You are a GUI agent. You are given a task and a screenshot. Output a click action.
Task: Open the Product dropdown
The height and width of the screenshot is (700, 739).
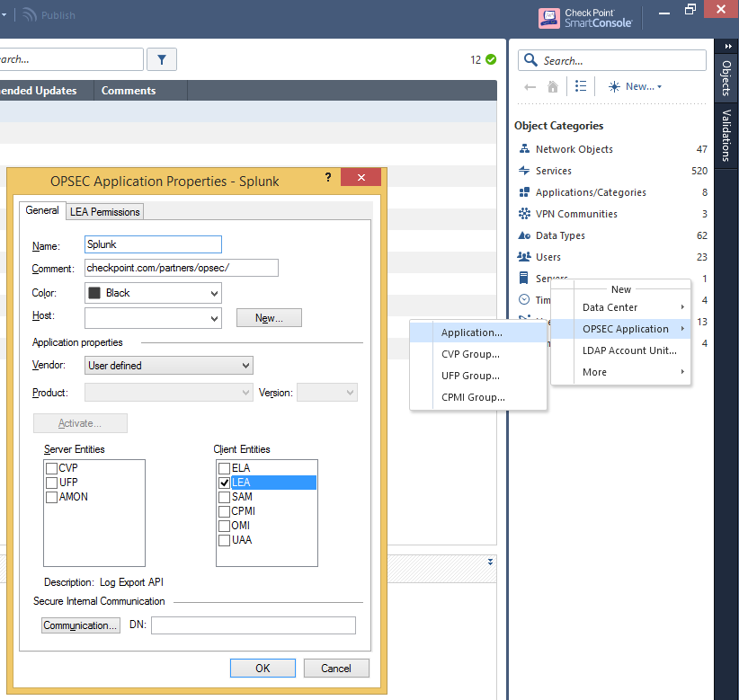click(169, 393)
